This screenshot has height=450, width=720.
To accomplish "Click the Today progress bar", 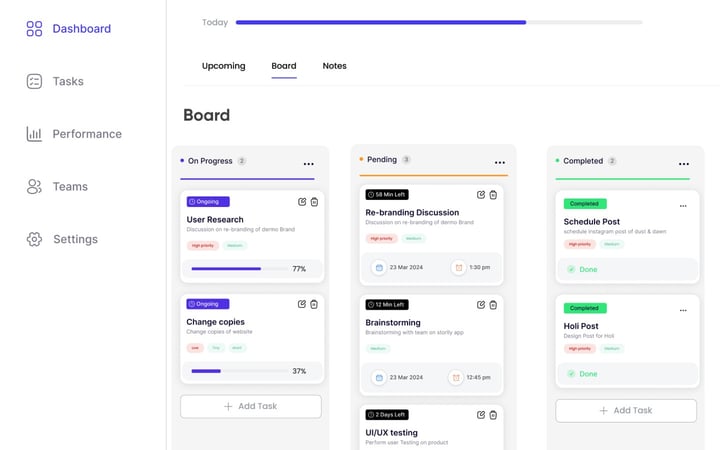I will (x=439, y=22).
